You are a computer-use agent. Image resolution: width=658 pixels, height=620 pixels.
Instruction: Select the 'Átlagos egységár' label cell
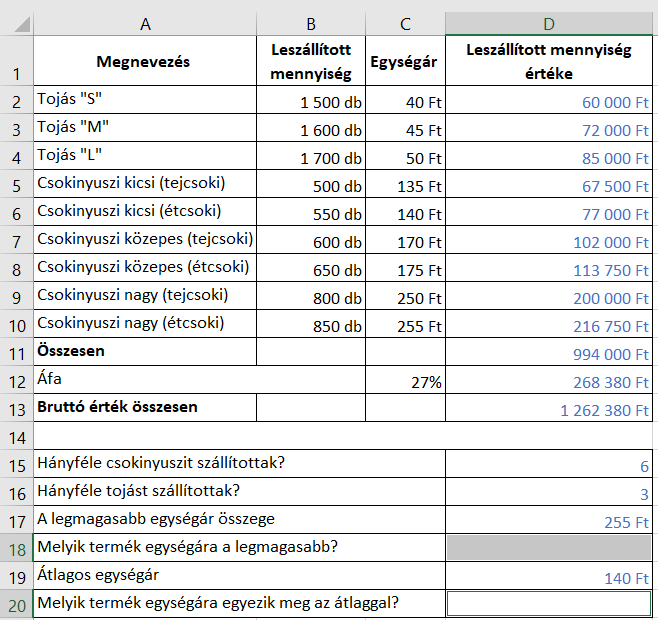[240, 575]
